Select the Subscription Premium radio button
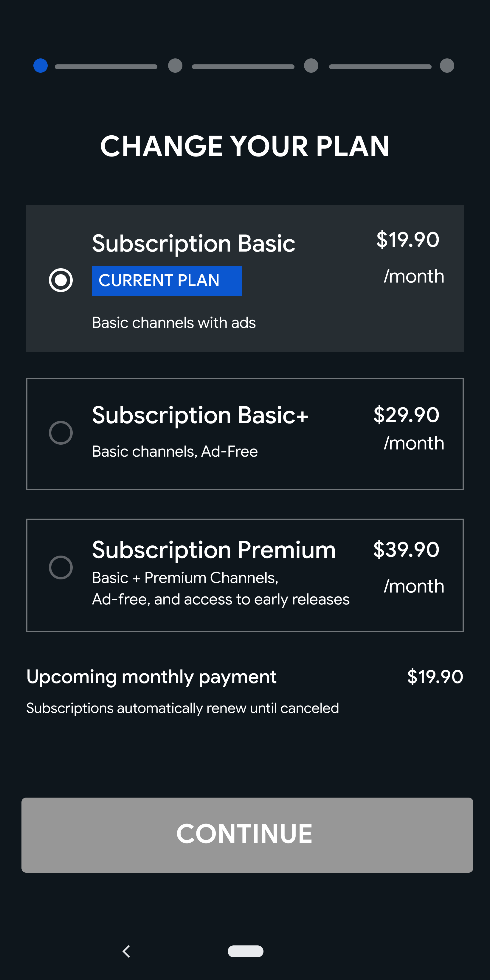 coord(61,567)
